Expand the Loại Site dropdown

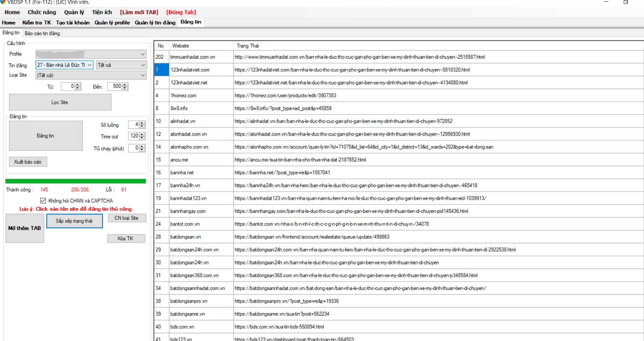pyautogui.click(x=143, y=75)
